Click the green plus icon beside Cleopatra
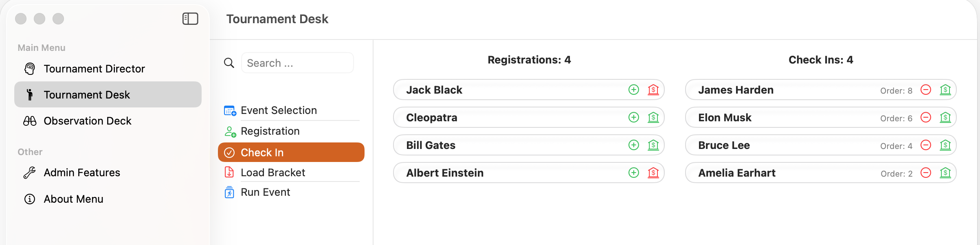This screenshot has width=980, height=245. 633,117
